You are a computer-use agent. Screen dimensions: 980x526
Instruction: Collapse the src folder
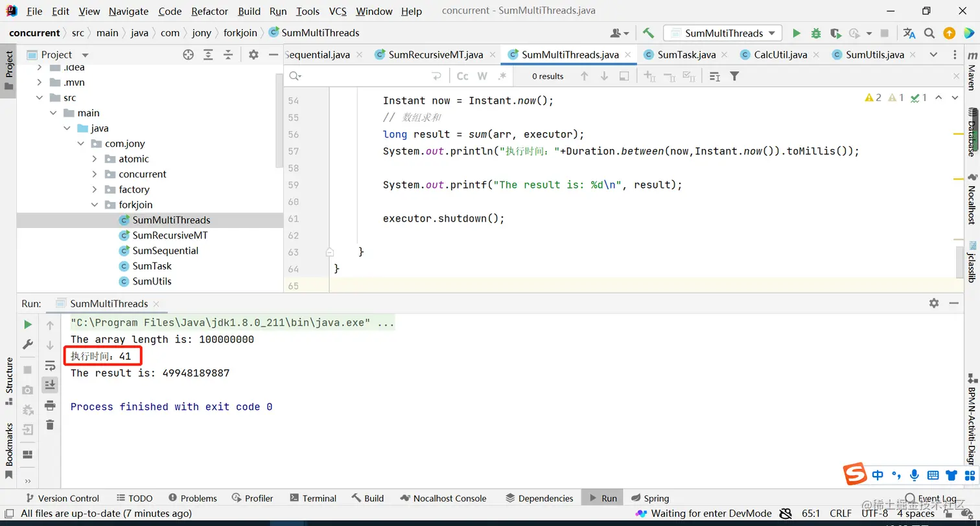coord(40,98)
